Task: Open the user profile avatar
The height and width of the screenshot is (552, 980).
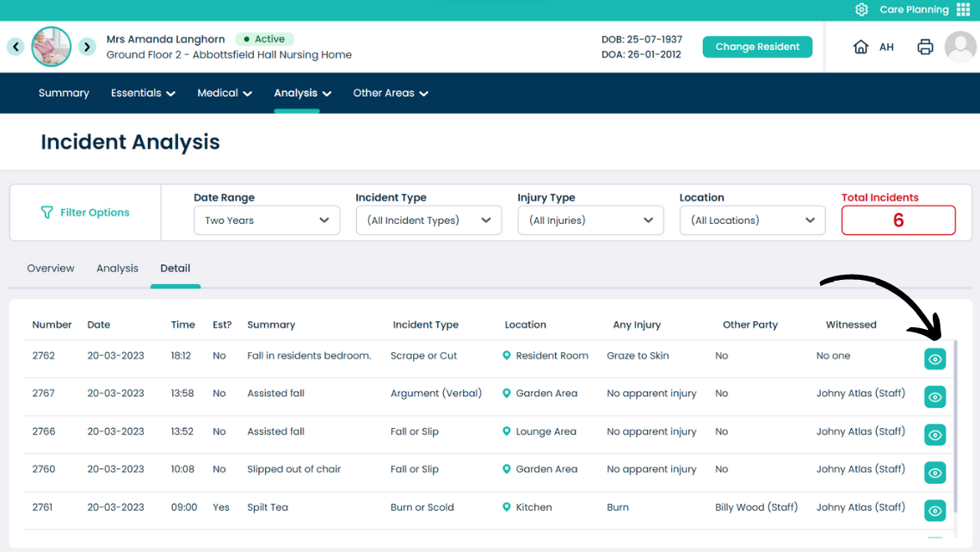Action: coord(960,47)
